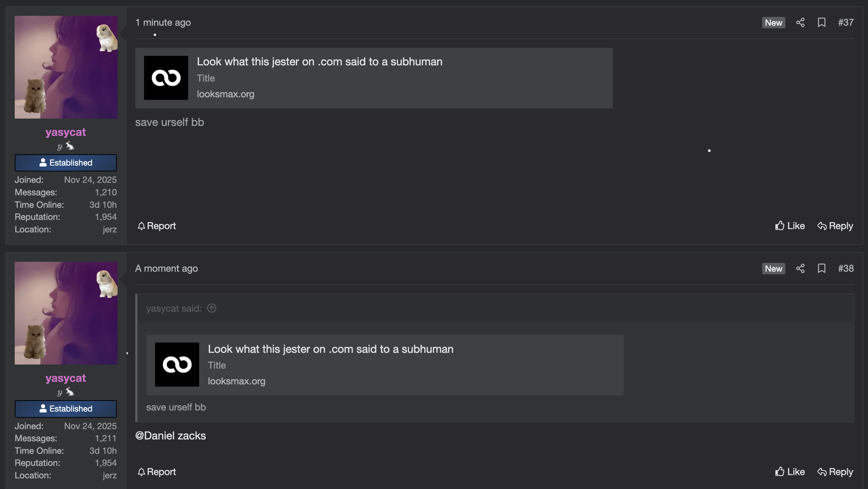Like post #38
The width and height of the screenshot is (868, 489).
pyautogui.click(x=790, y=472)
